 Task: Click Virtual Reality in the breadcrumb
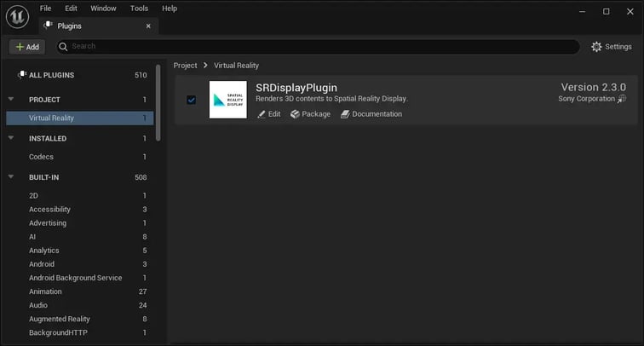[x=236, y=66]
